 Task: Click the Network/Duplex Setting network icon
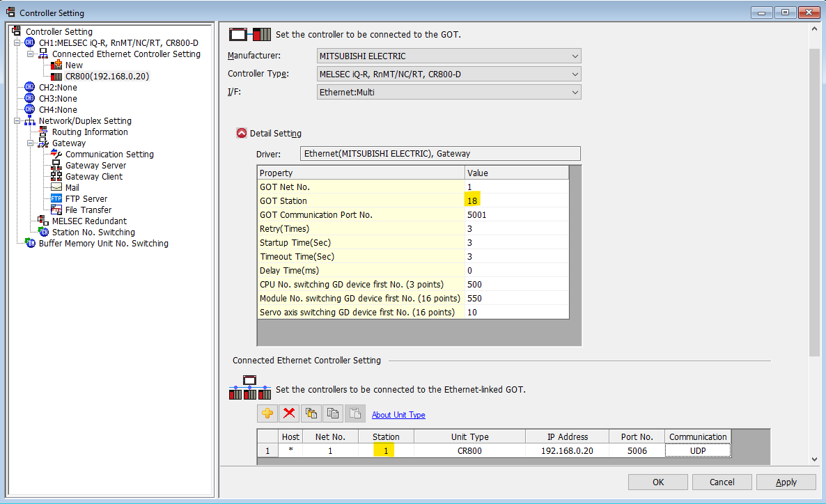coord(30,121)
